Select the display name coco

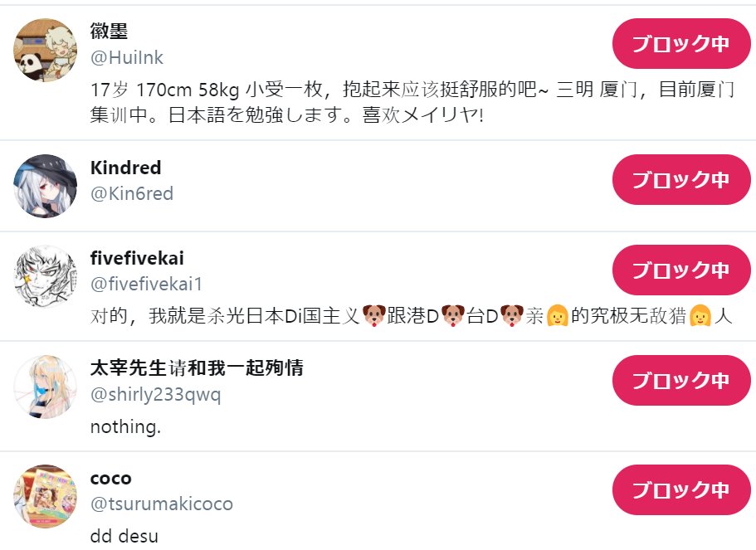(x=111, y=478)
